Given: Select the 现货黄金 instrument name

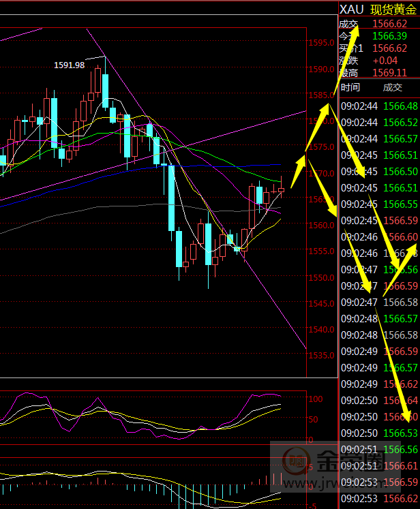Looking at the screenshot, I should [x=393, y=10].
